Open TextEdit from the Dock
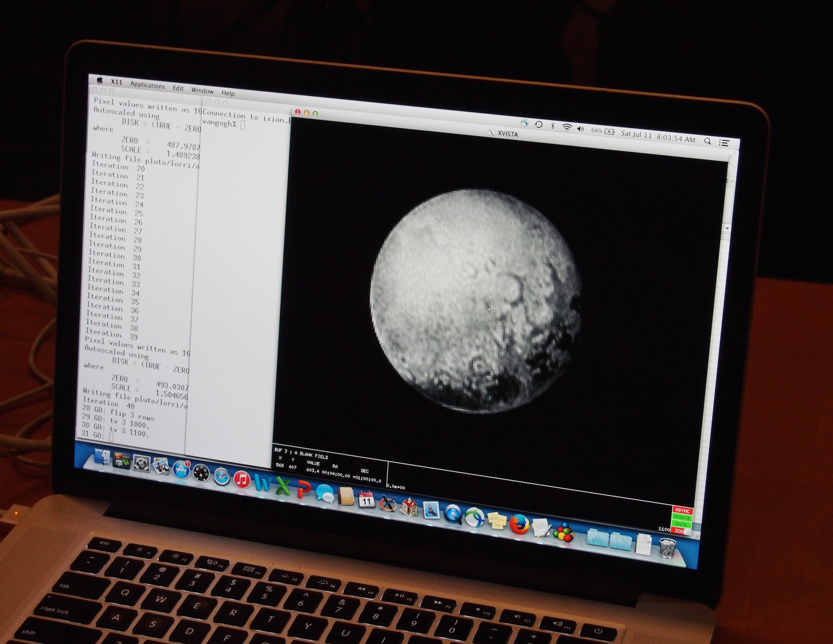The height and width of the screenshot is (644, 833). tap(542, 528)
